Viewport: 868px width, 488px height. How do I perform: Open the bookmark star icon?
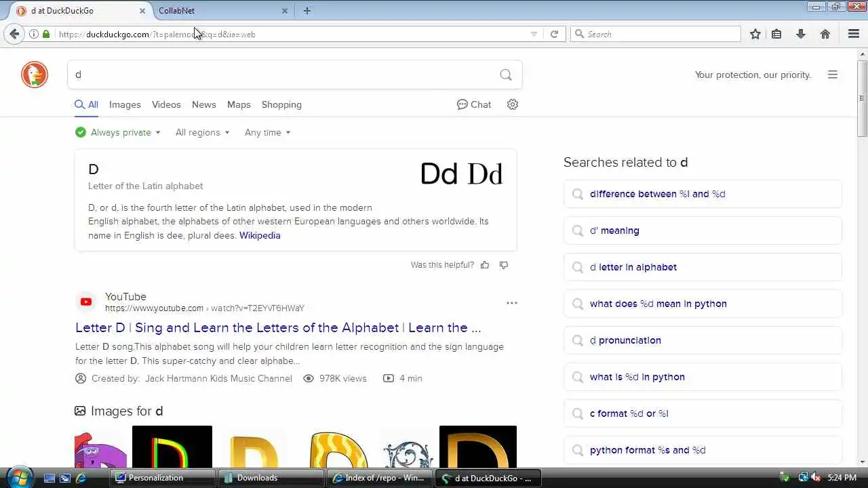point(755,34)
